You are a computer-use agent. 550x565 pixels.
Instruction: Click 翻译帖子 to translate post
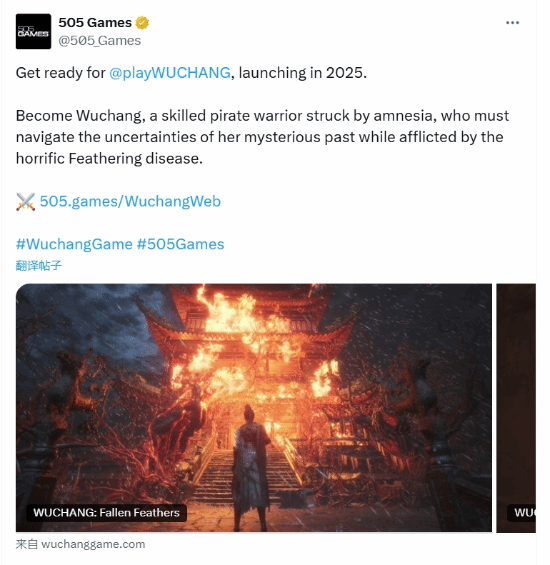pyautogui.click(x=39, y=266)
